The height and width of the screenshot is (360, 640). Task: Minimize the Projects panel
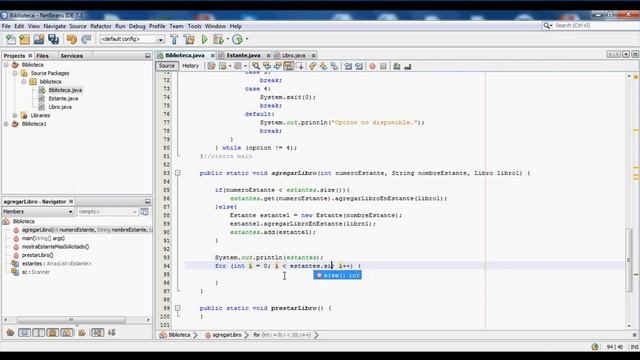[148, 56]
